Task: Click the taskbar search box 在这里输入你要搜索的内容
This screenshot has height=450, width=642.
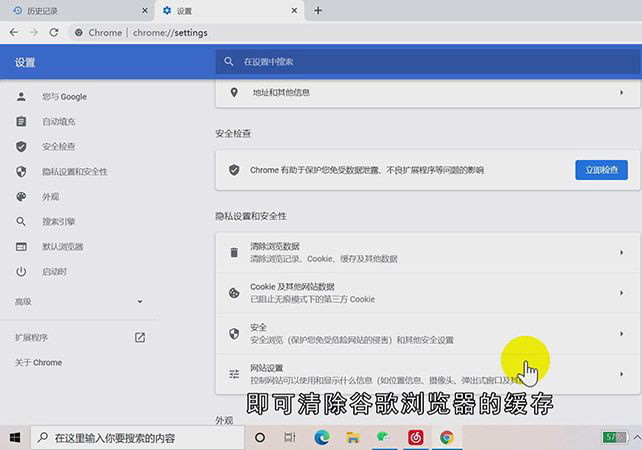Action: pos(138,438)
